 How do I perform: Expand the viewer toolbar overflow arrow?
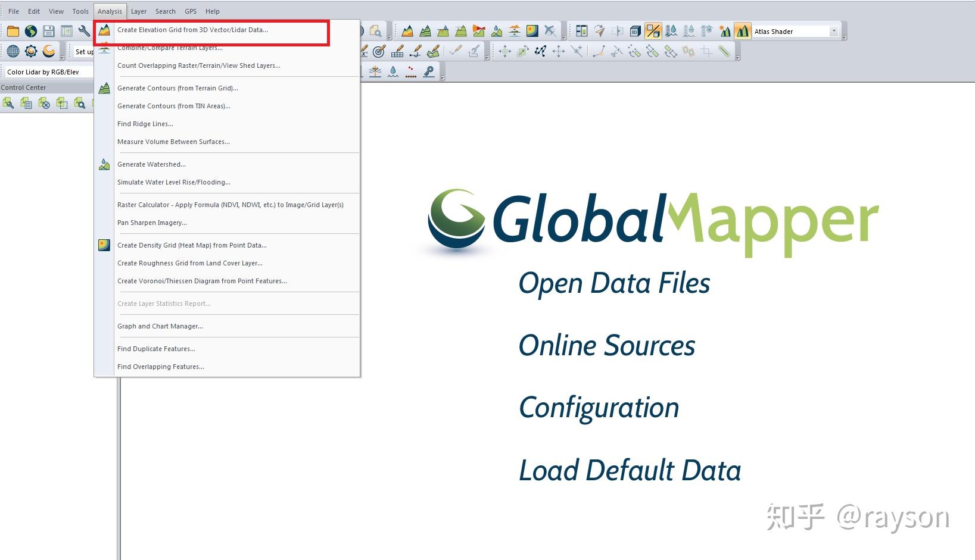coord(844,37)
